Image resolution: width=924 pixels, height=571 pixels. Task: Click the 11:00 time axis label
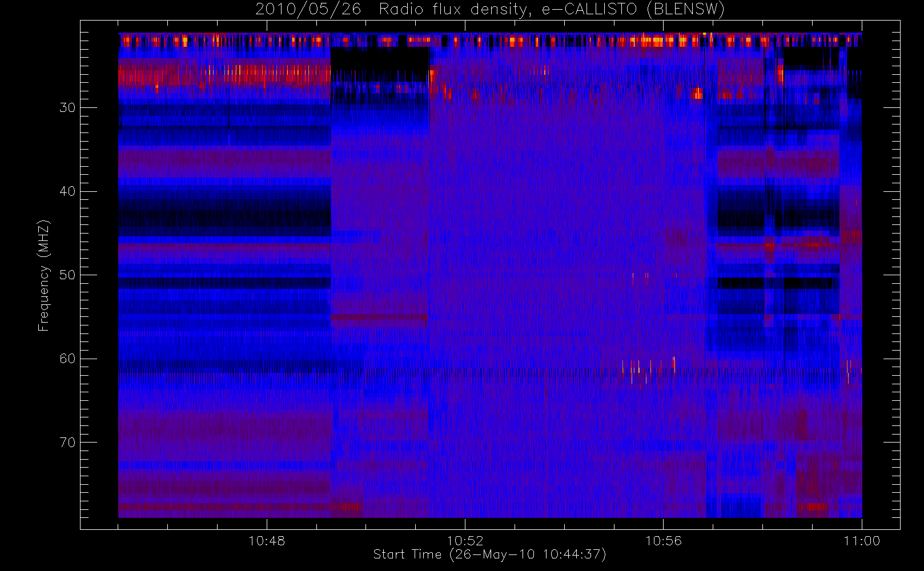point(862,541)
